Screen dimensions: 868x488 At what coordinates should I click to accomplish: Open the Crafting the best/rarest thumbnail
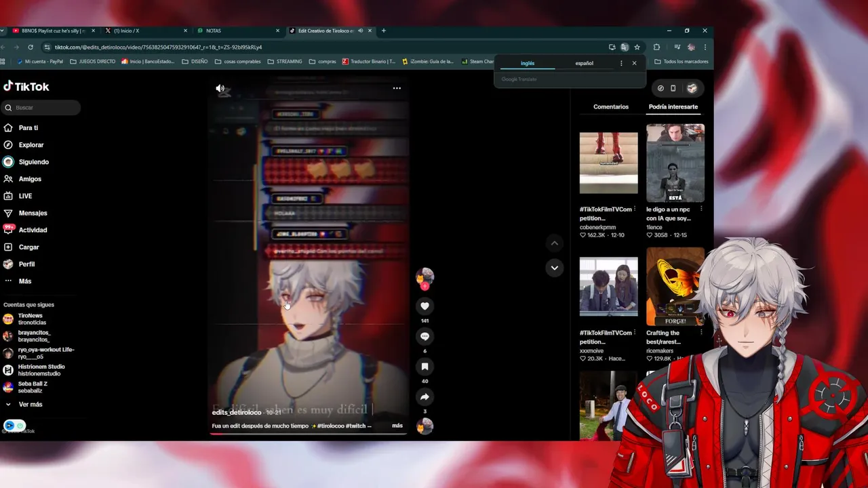point(675,286)
